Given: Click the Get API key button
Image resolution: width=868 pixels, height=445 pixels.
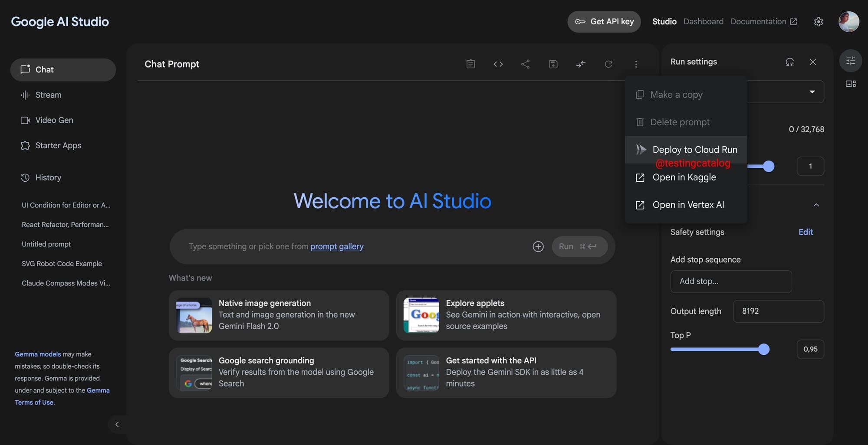Looking at the screenshot, I should pos(604,21).
